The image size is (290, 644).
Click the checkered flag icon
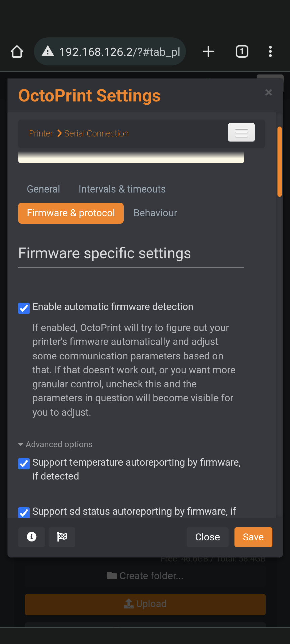(x=62, y=537)
